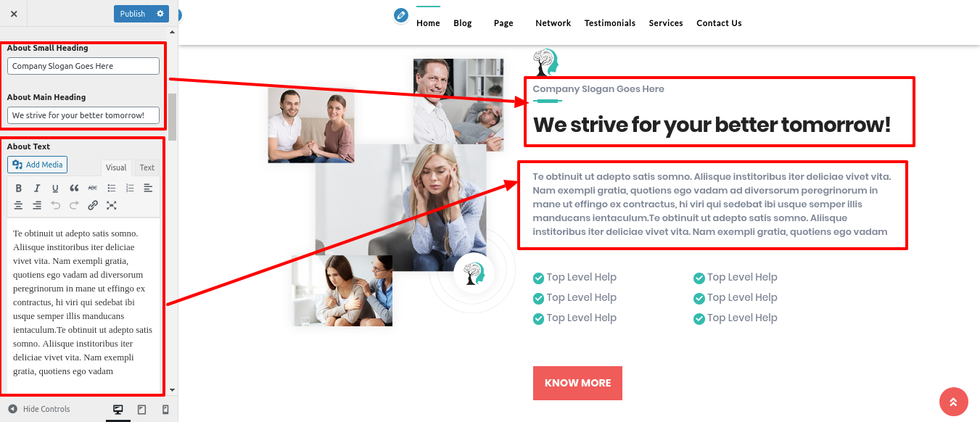This screenshot has height=422, width=980.
Task: Open the insert link tool
Action: (93, 205)
